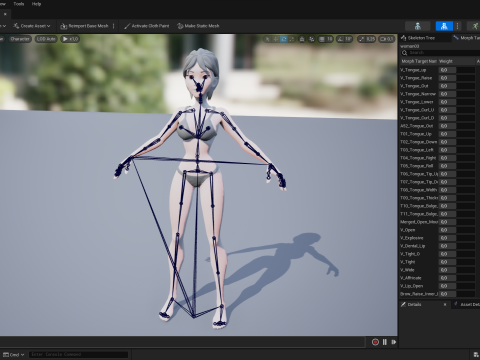Select the highlighted Skeletal Mesh mode icon

(444, 26)
